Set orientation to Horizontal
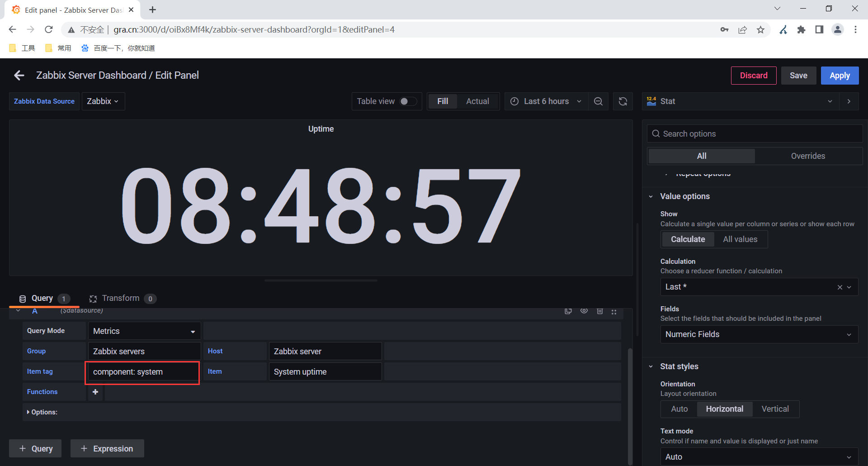Image resolution: width=868 pixels, height=466 pixels. tap(725, 409)
